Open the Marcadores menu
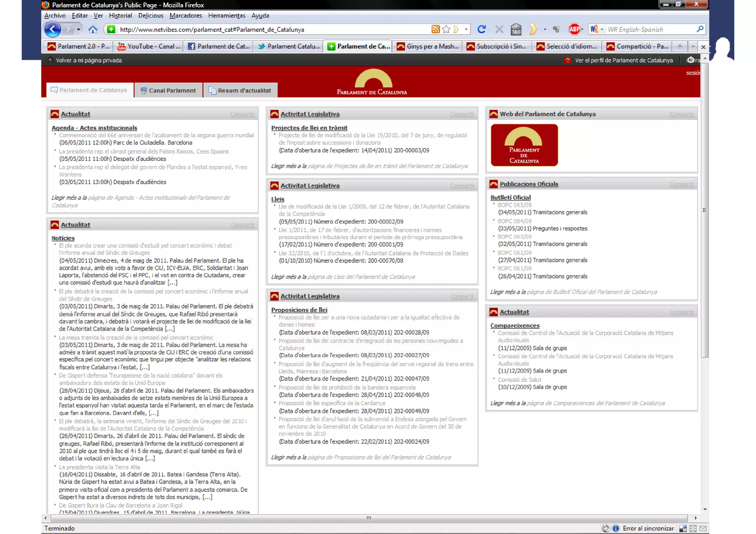756x534 pixels. coord(186,15)
